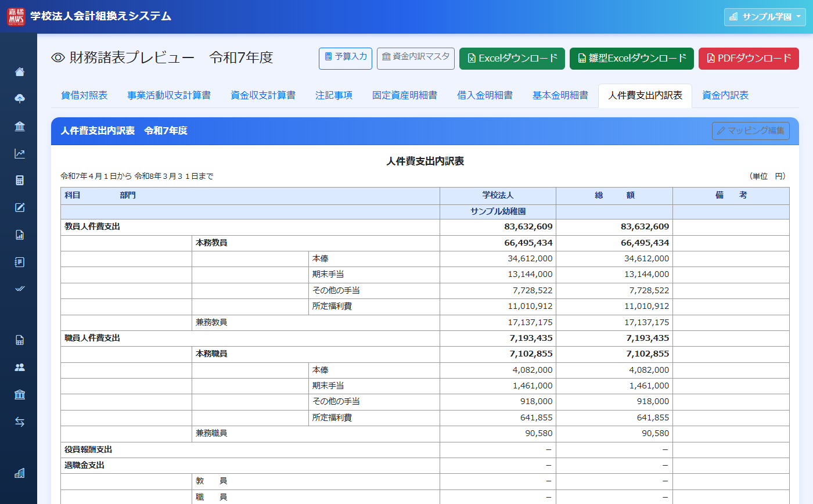This screenshot has width=813, height=504.
Task: Click 7,193,435 in the 総額 column
Action: (647, 338)
